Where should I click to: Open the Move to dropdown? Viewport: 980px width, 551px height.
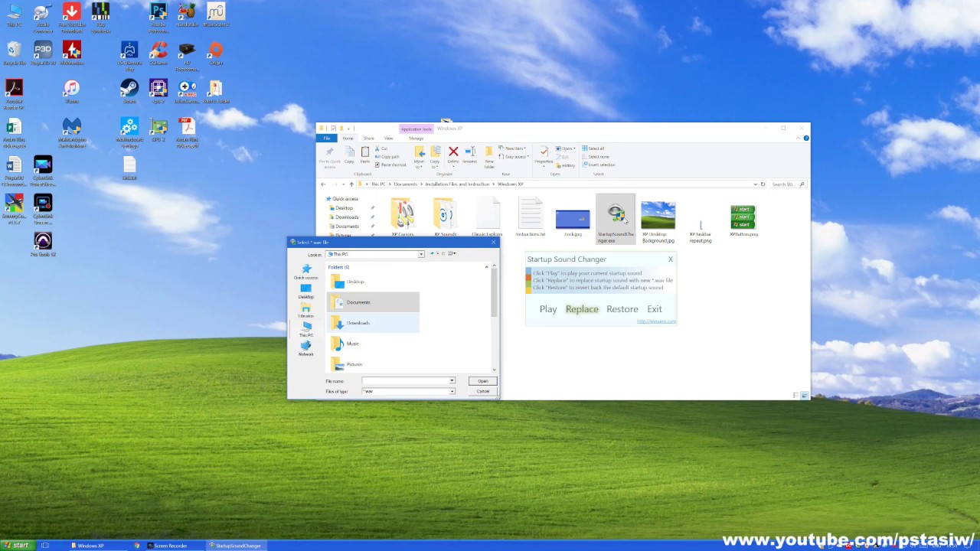click(x=419, y=157)
